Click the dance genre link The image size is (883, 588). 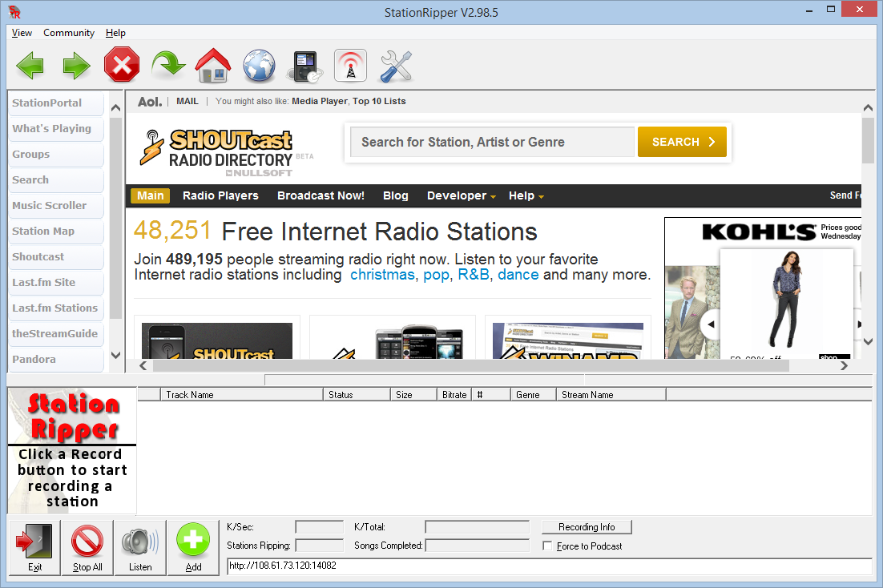(x=518, y=275)
